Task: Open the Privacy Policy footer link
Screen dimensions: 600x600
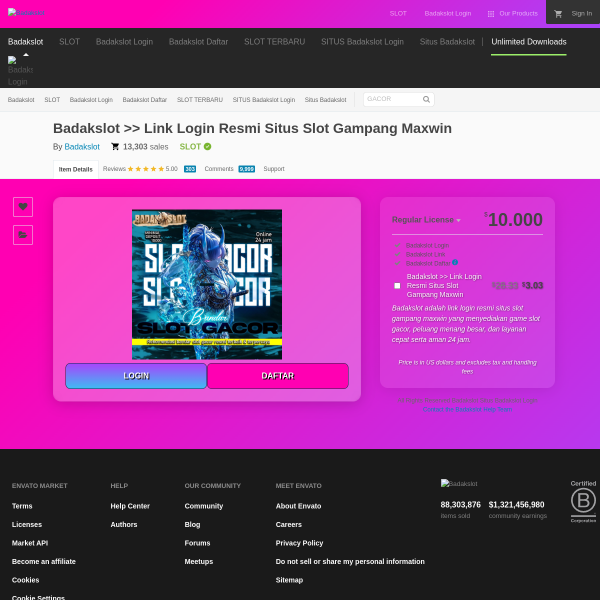Action: (299, 543)
